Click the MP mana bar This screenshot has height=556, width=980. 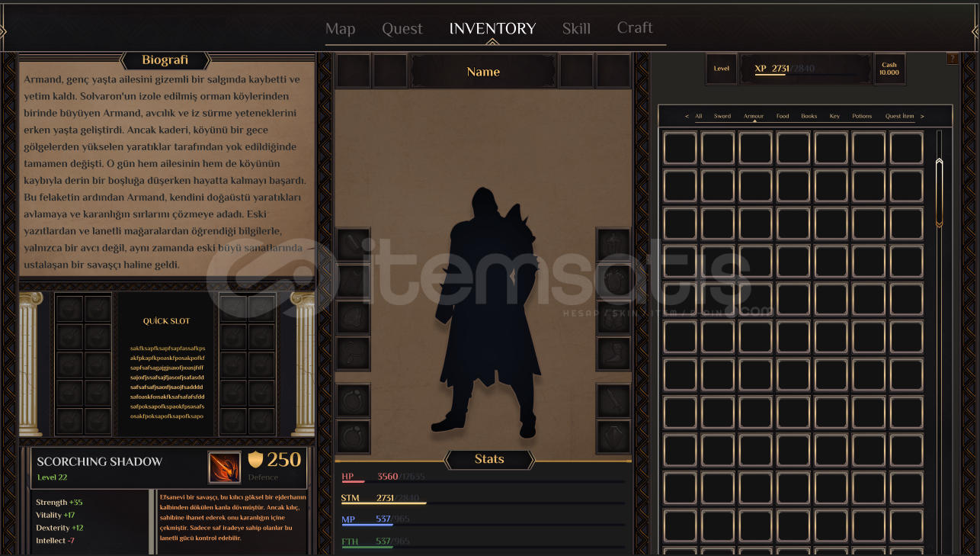click(x=483, y=524)
